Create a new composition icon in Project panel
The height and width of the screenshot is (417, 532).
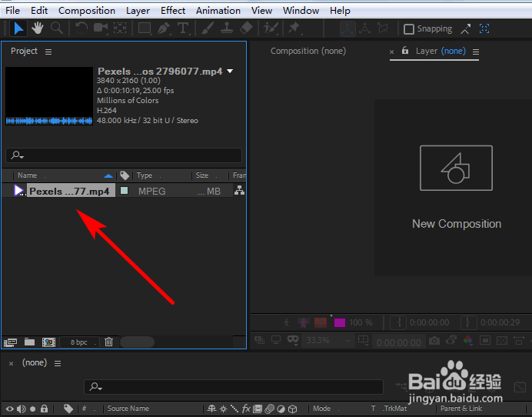coord(49,342)
